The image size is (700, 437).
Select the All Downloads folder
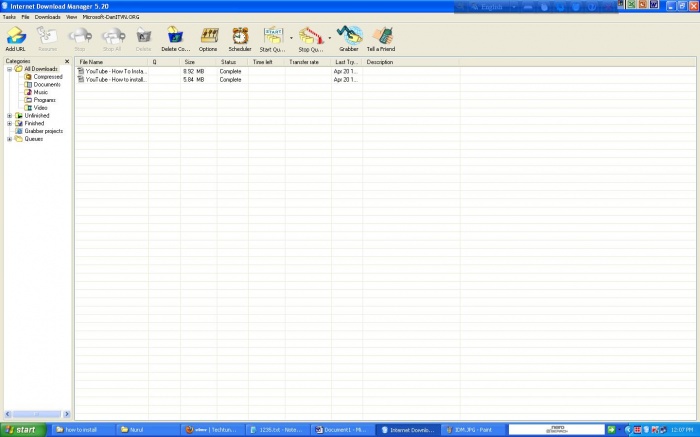pyautogui.click(x=41, y=69)
